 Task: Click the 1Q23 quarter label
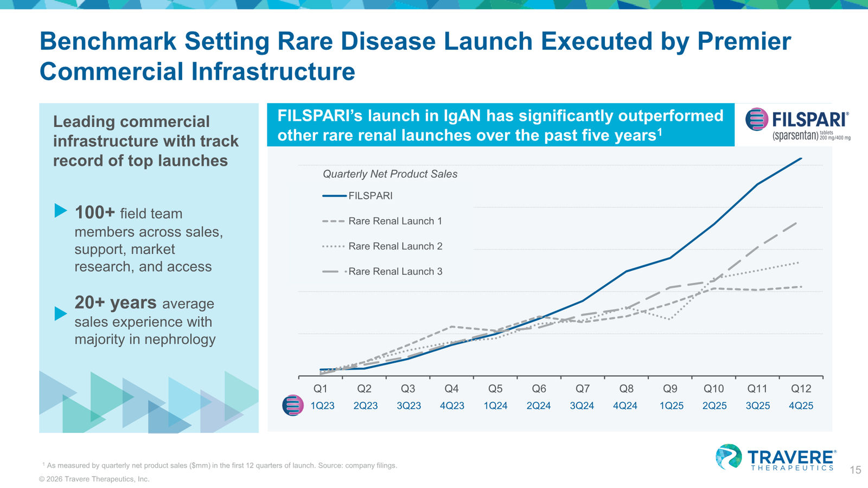322,406
